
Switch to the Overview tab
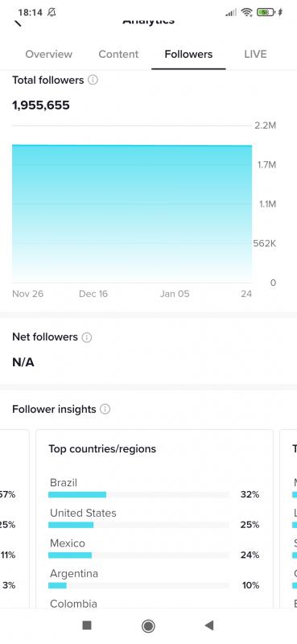click(48, 54)
